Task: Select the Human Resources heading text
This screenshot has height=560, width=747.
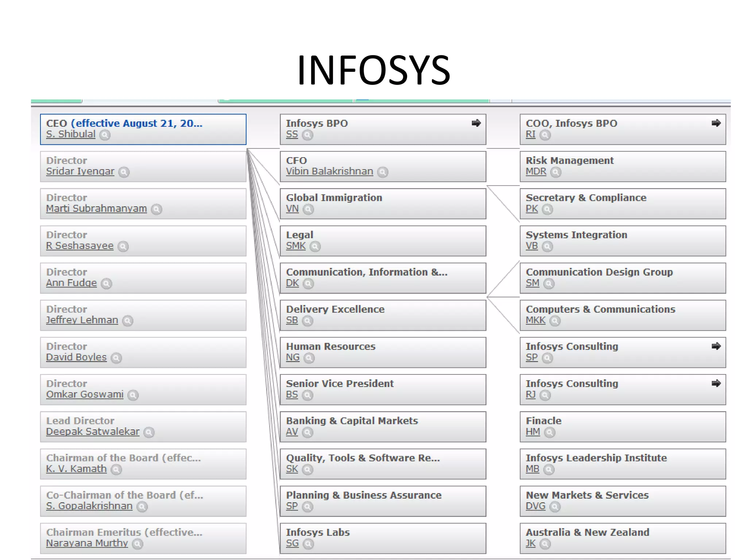Action: [x=331, y=346]
